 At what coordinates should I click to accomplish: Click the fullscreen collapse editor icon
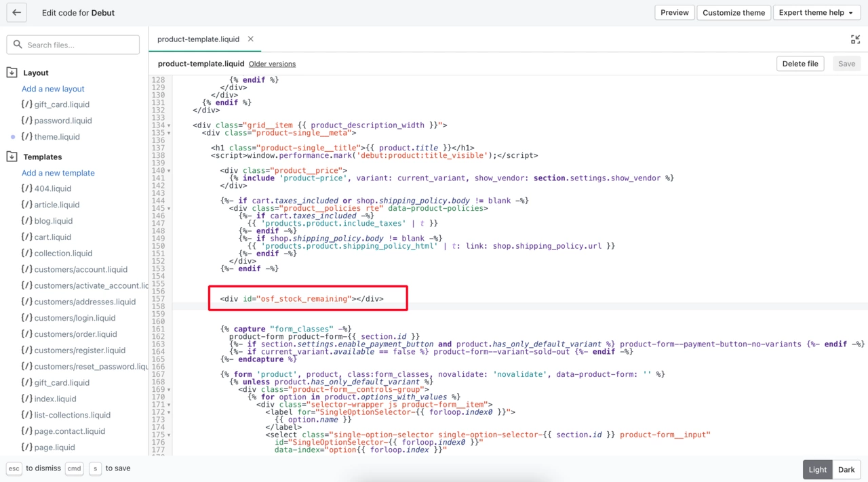(855, 39)
